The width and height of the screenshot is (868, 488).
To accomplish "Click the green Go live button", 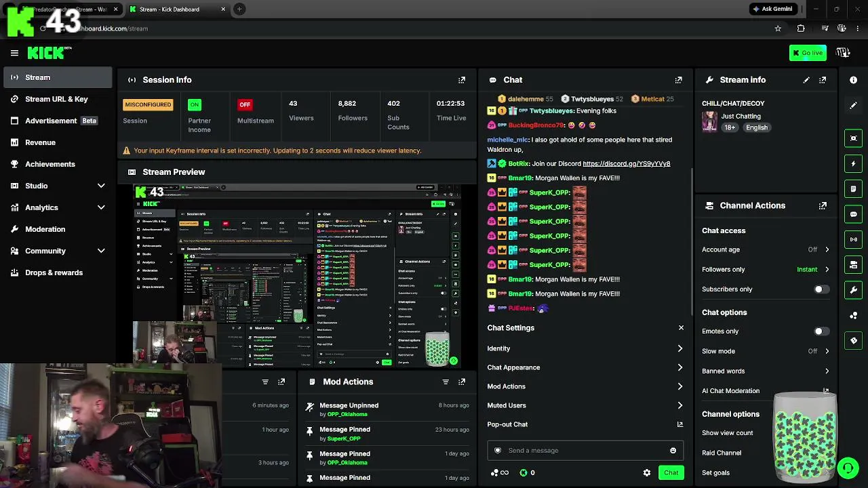I will tap(808, 53).
